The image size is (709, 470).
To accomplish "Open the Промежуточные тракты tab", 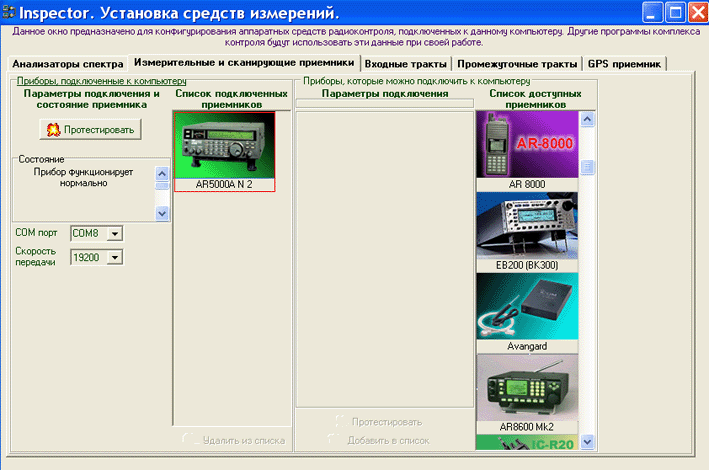I will tap(517, 64).
